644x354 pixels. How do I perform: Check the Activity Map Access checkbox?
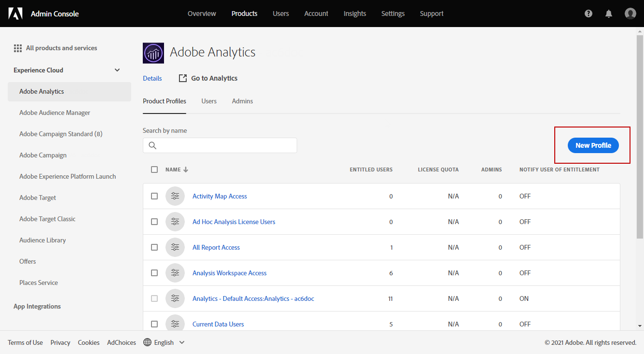pos(154,196)
